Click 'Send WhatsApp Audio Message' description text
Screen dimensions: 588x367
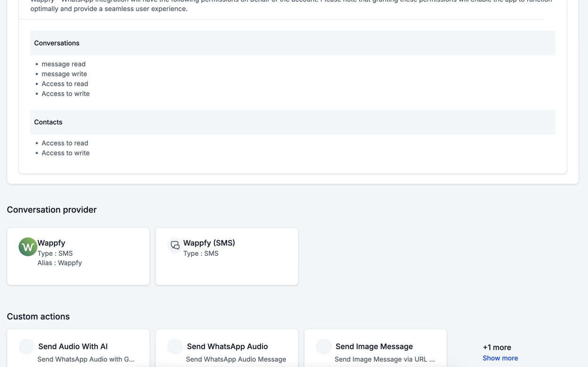[236, 359]
